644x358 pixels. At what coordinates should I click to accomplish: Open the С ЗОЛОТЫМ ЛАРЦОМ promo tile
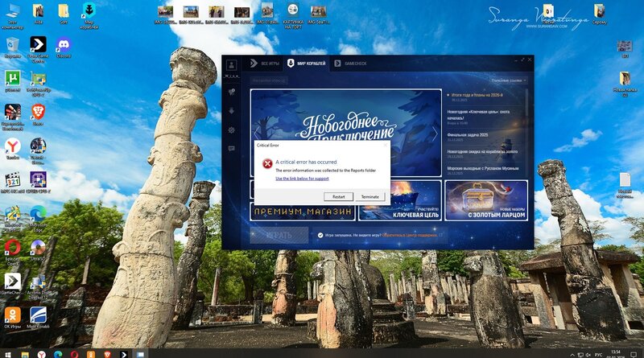[x=485, y=200]
